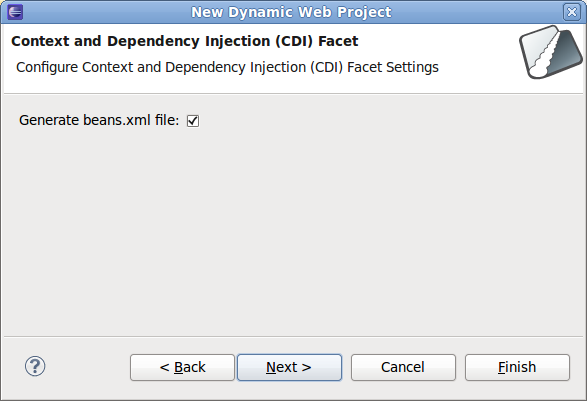
Task: Uncheck the Generate beans.xml file checkbox
Action: pyautogui.click(x=193, y=121)
